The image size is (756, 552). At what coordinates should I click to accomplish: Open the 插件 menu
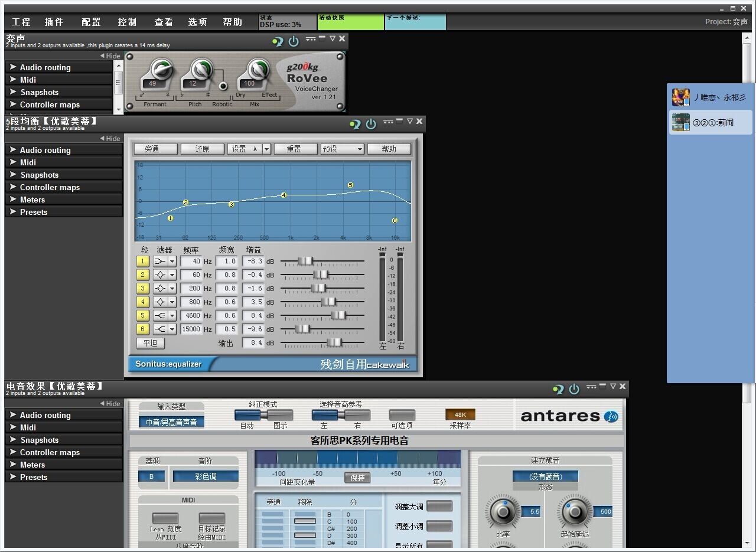54,22
